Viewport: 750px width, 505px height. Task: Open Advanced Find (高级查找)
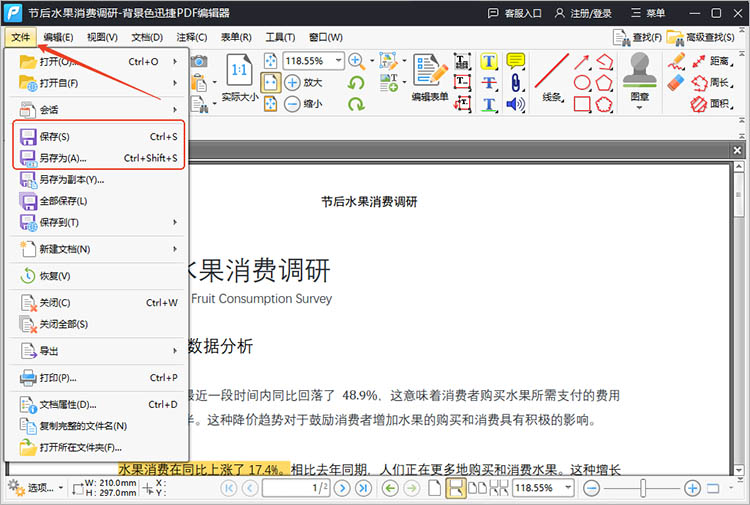point(701,37)
